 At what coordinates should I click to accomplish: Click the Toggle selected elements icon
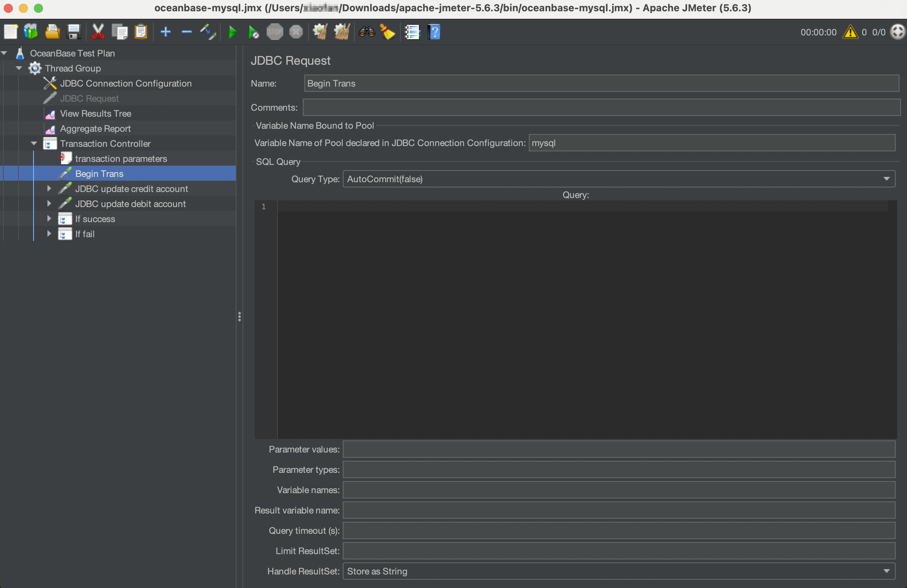(208, 32)
